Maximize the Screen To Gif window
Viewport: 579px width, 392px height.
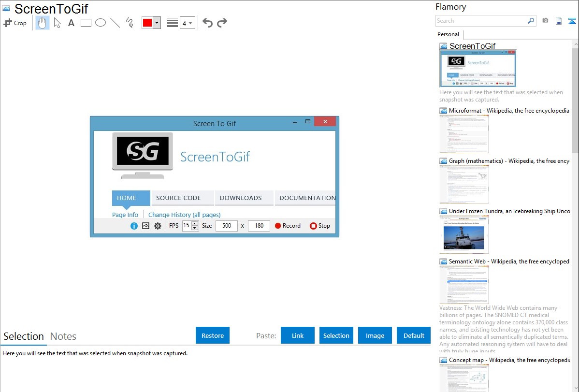click(307, 121)
